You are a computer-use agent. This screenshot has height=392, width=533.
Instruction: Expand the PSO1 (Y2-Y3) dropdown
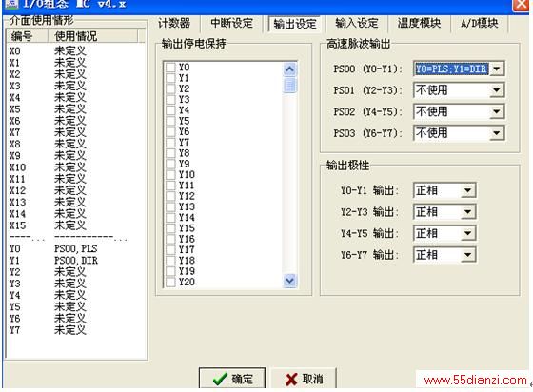click(x=497, y=90)
